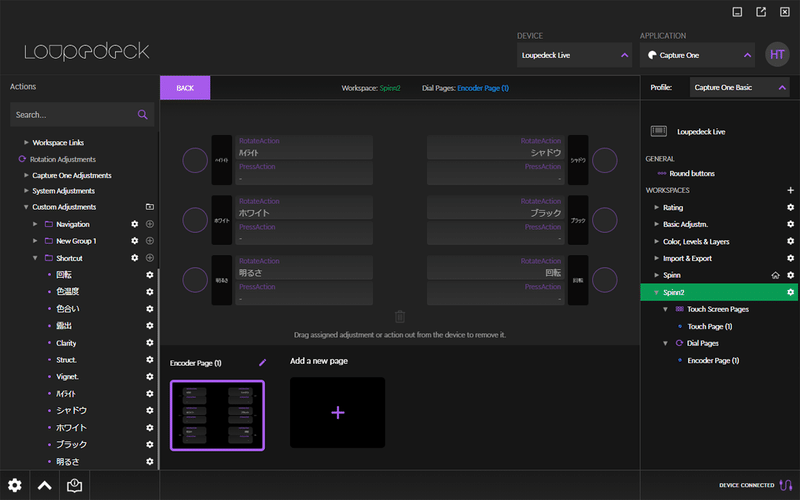Select 色温度 adjustment in Shortcut list
Screen dimensions: 800x500
click(x=68, y=292)
